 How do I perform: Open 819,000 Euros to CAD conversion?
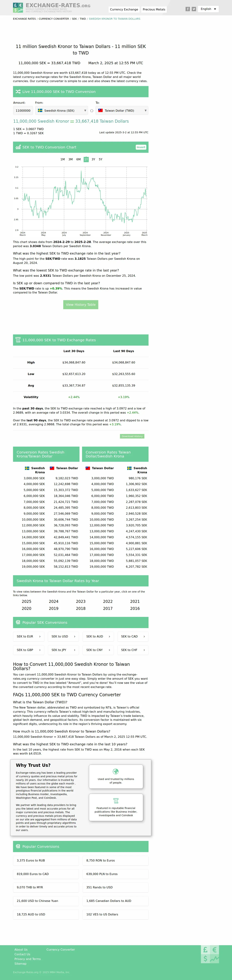pos(46,874)
